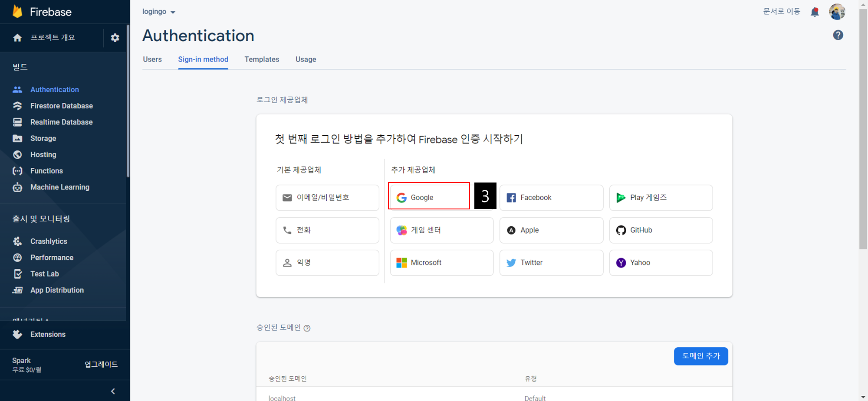Open the Usage tab

click(x=306, y=59)
